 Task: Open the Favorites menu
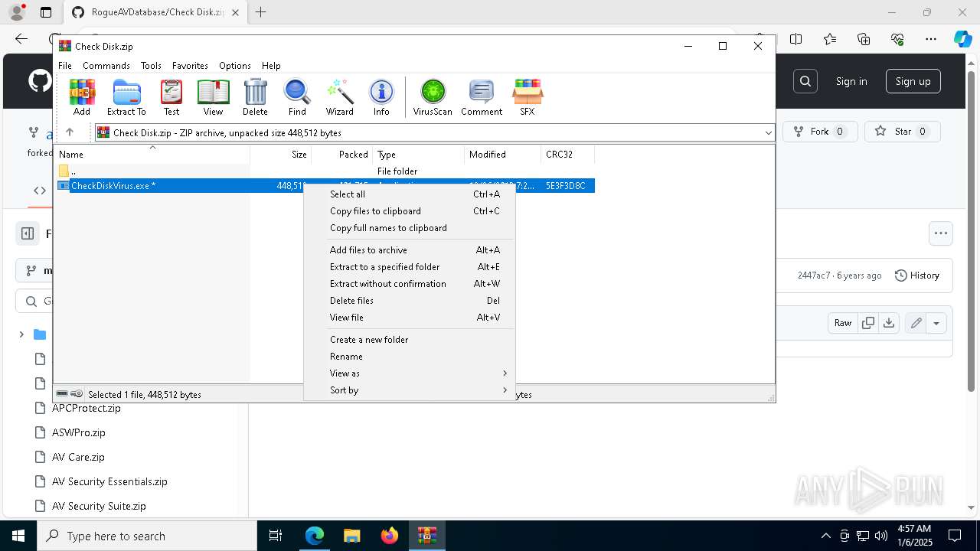190,66
